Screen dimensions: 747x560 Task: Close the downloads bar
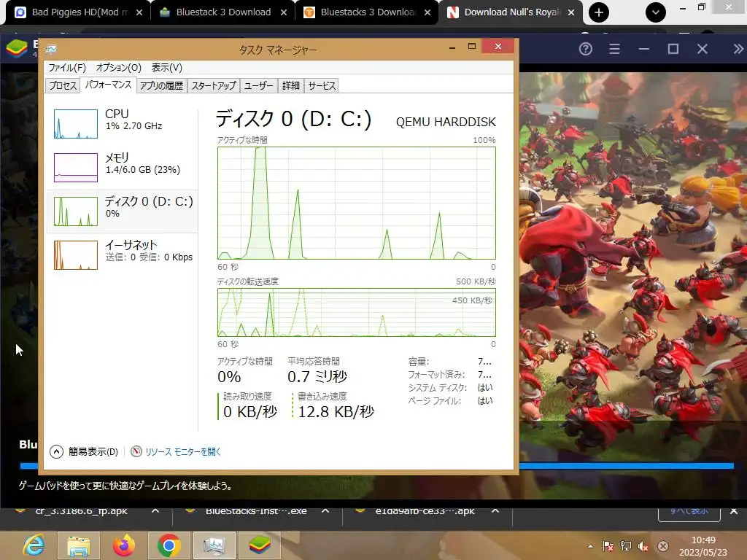click(x=734, y=511)
